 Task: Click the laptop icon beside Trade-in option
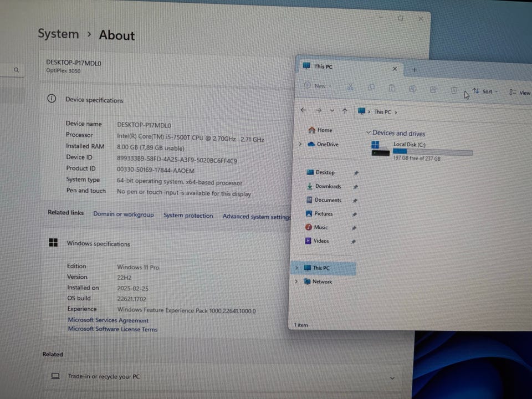pyautogui.click(x=55, y=376)
